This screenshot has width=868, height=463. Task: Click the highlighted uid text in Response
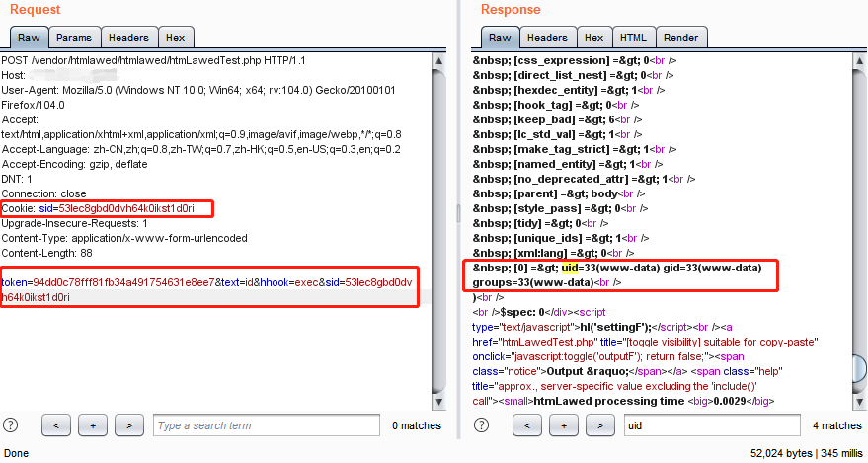pos(570,268)
